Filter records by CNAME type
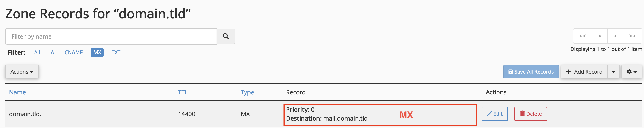 73,52
